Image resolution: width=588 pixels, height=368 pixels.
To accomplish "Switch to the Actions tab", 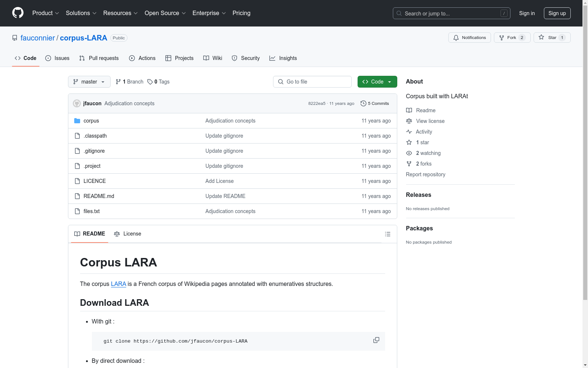I will click(142, 58).
